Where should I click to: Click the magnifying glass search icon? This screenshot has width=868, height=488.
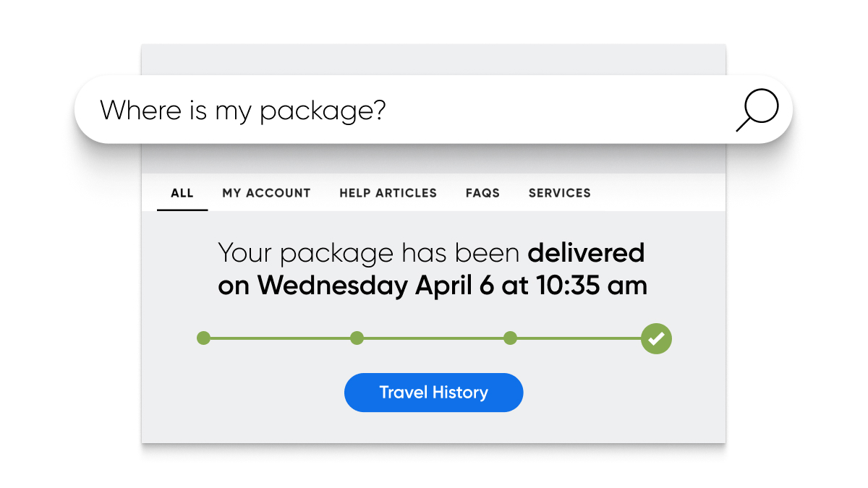pyautogui.click(x=757, y=111)
